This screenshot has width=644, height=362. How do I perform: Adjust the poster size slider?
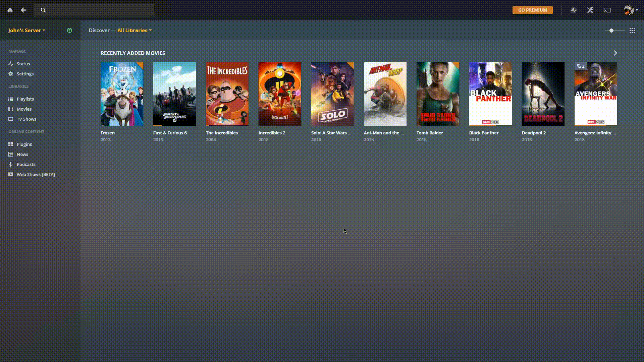pos(614,31)
